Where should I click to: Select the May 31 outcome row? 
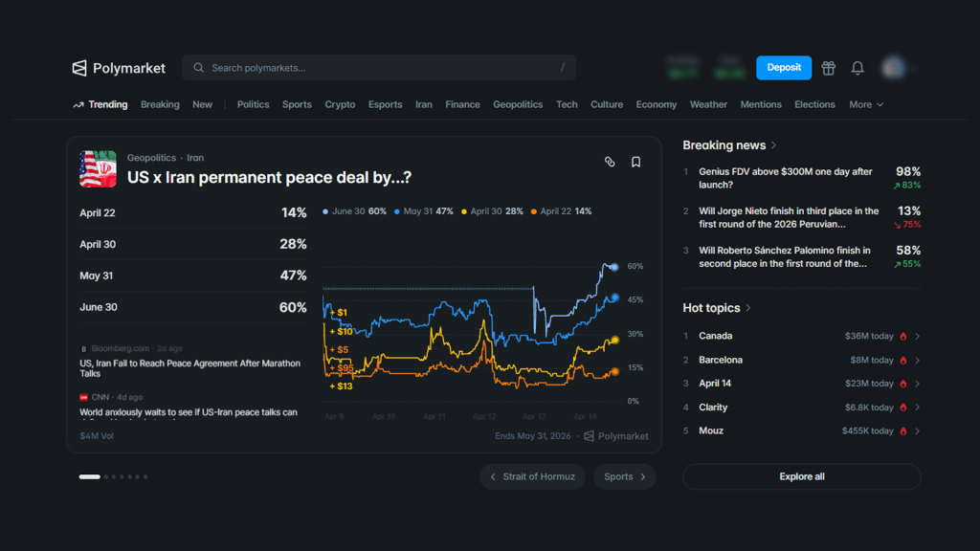193,275
